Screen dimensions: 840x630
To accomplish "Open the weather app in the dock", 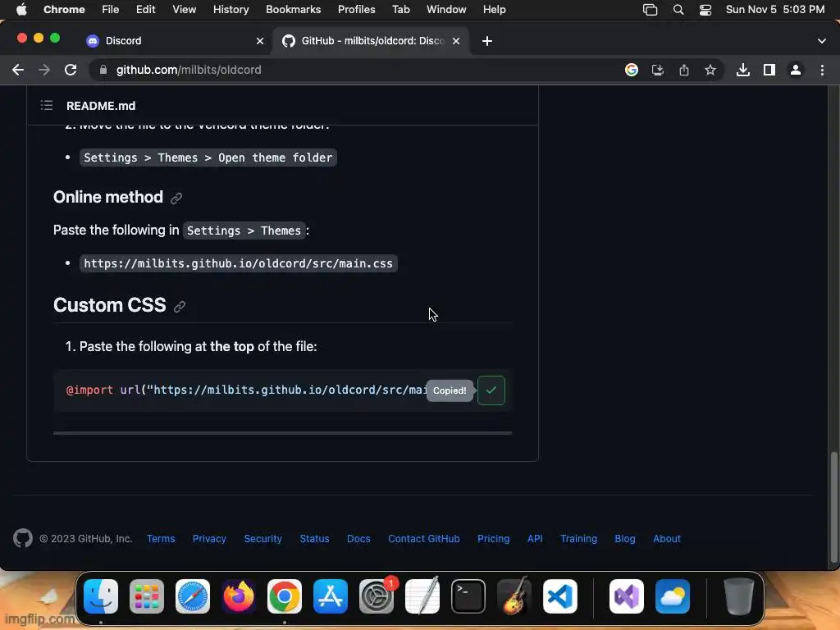I will pyautogui.click(x=673, y=596).
